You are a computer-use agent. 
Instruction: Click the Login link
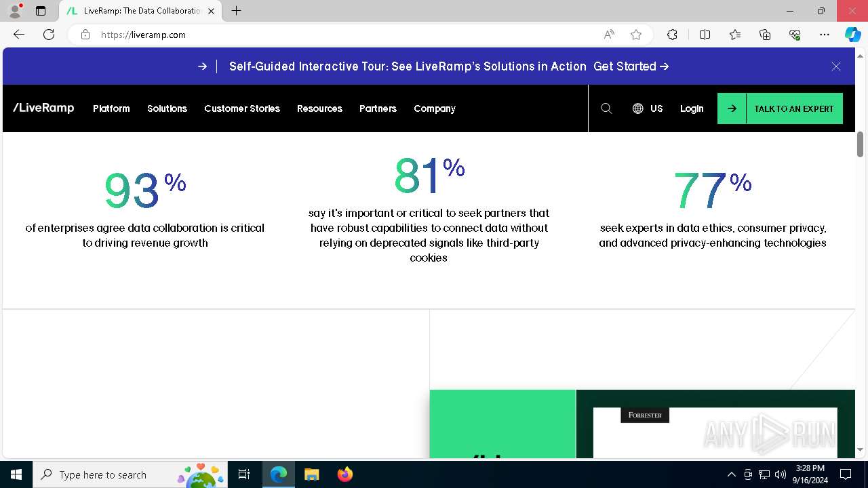point(692,108)
